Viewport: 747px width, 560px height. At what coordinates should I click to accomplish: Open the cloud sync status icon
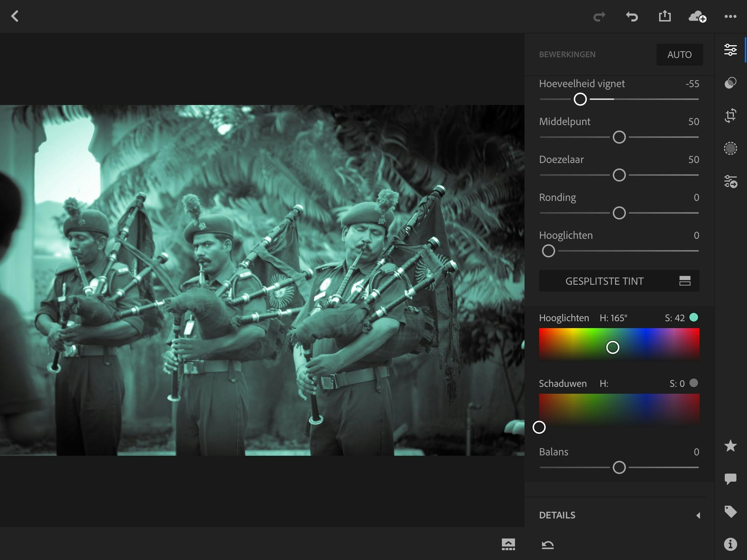pyautogui.click(x=697, y=16)
